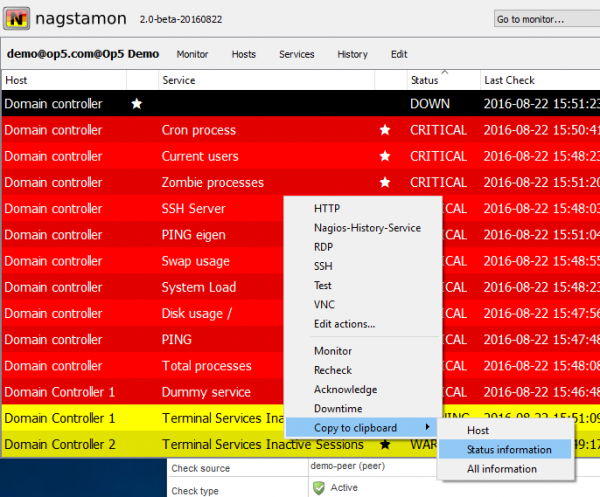Choose Status information from the submenu
The height and width of the screenshot is (497, 600).
click(508, 450)
